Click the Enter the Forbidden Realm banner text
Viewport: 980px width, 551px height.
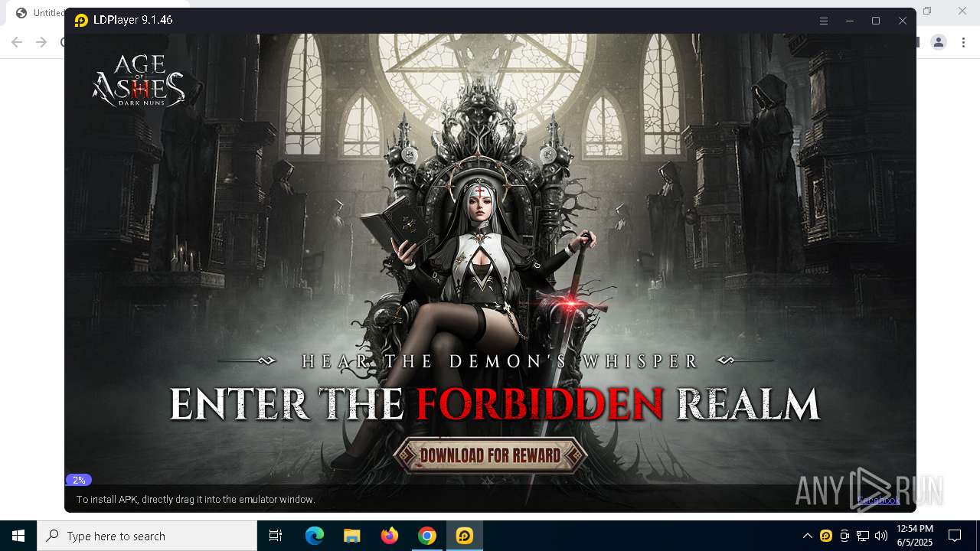tap(495, 404)
